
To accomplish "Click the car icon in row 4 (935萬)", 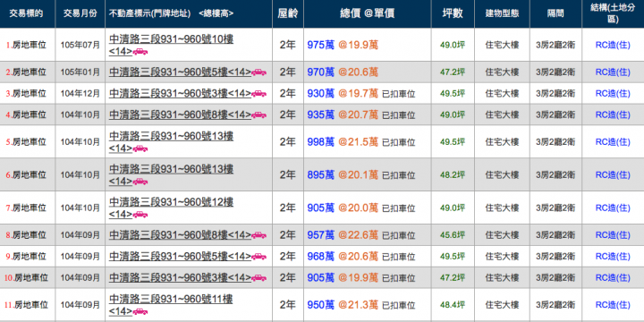I will [258, 114].
